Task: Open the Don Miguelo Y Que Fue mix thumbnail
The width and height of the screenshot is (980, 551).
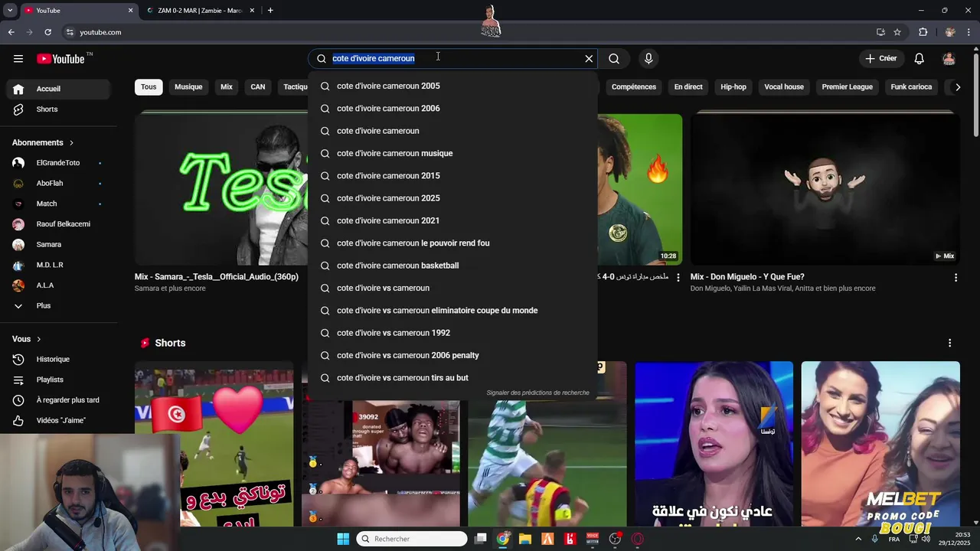Action: pos(825,189)
